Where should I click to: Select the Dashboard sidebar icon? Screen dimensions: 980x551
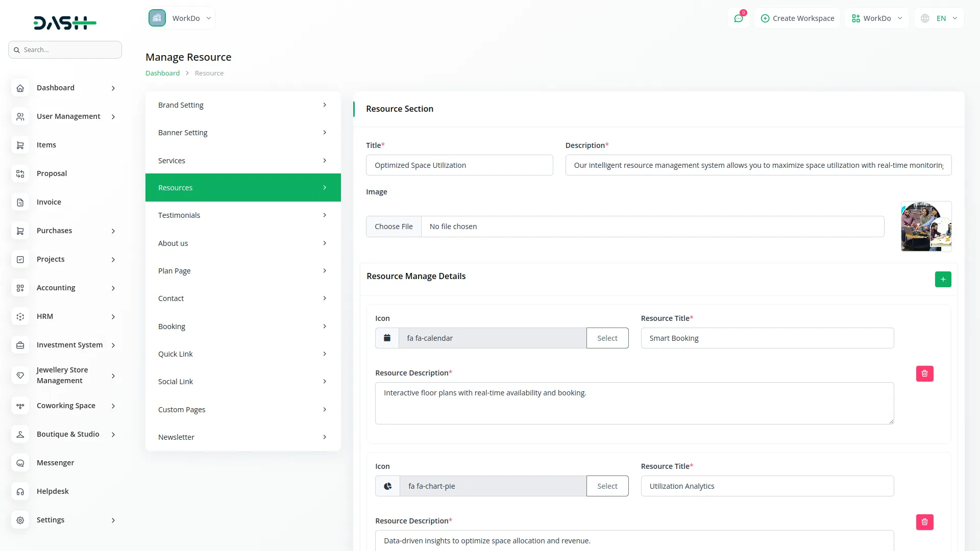[20, 88]
